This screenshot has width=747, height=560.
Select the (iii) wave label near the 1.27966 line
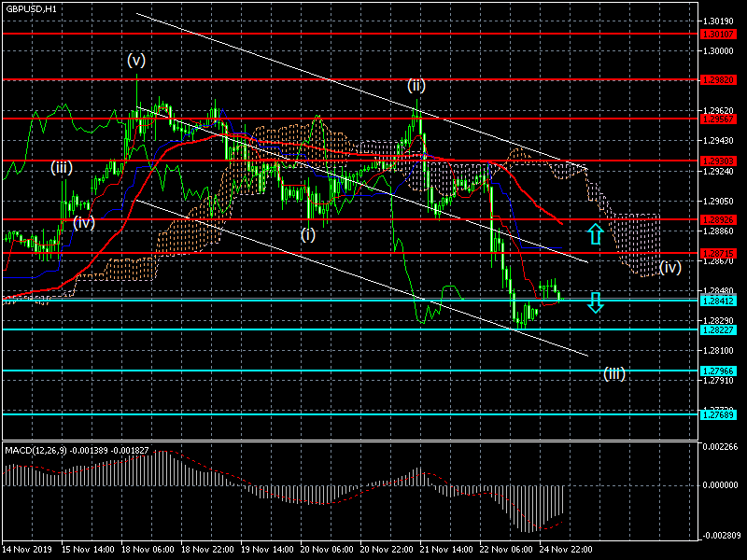614,374
